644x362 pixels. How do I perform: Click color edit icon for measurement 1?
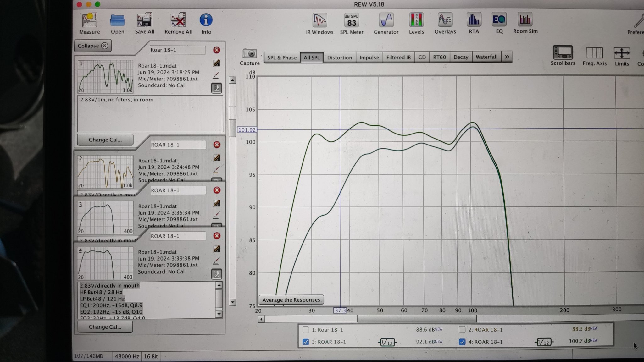[x=216, y=63]
